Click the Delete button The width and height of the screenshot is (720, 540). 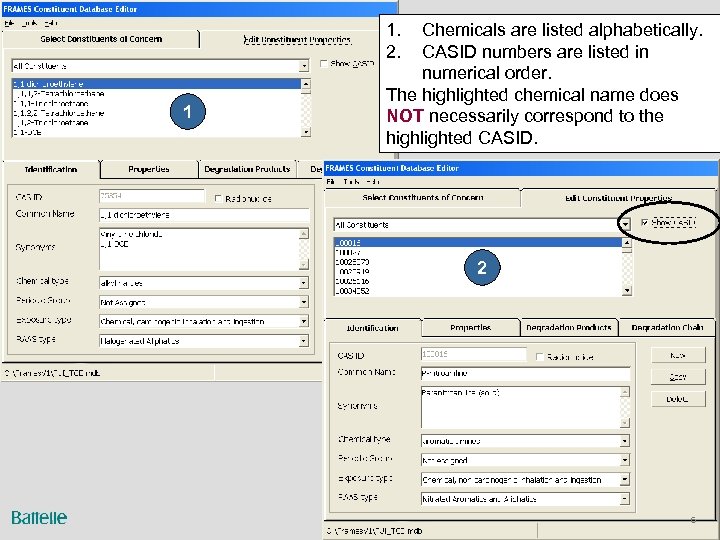678,399
